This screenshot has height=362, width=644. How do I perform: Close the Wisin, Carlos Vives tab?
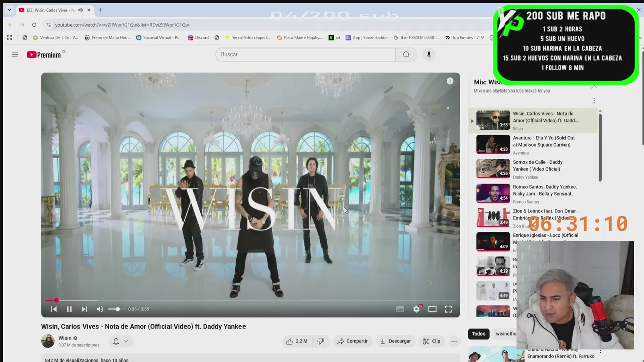pyautogui.click(x=89, y=10)
